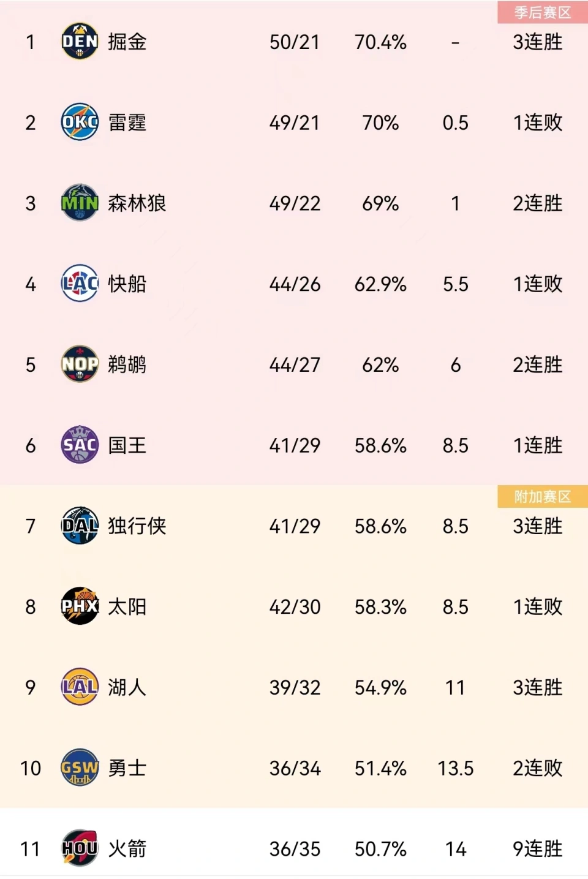Tap the LAL Lakers logo
This screenshot has width=588, height=879.
tap(80, 687)
